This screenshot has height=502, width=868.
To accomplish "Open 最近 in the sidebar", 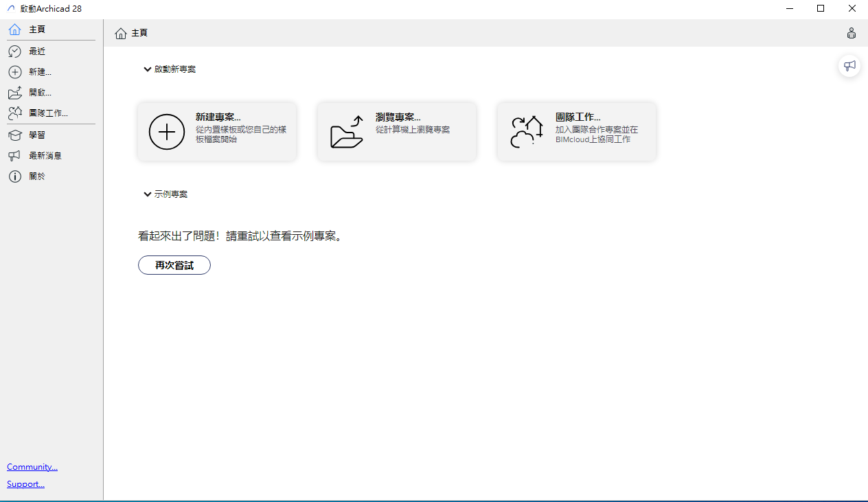I will 52,52.
